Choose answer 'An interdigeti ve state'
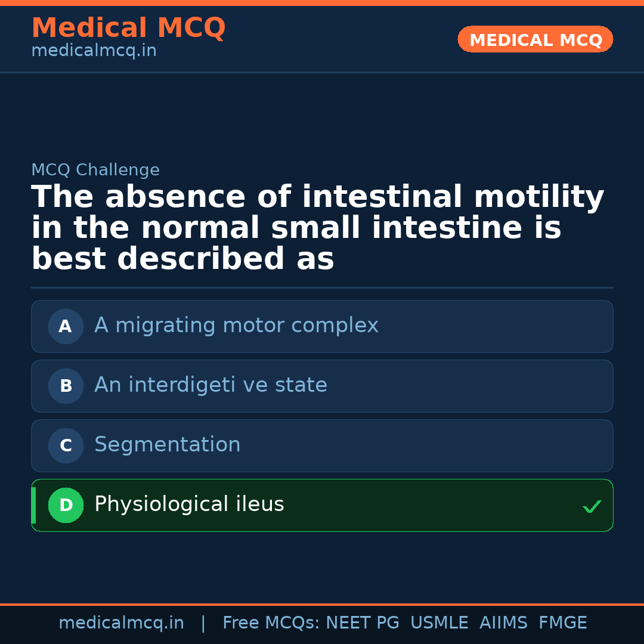 click(210, 385)
